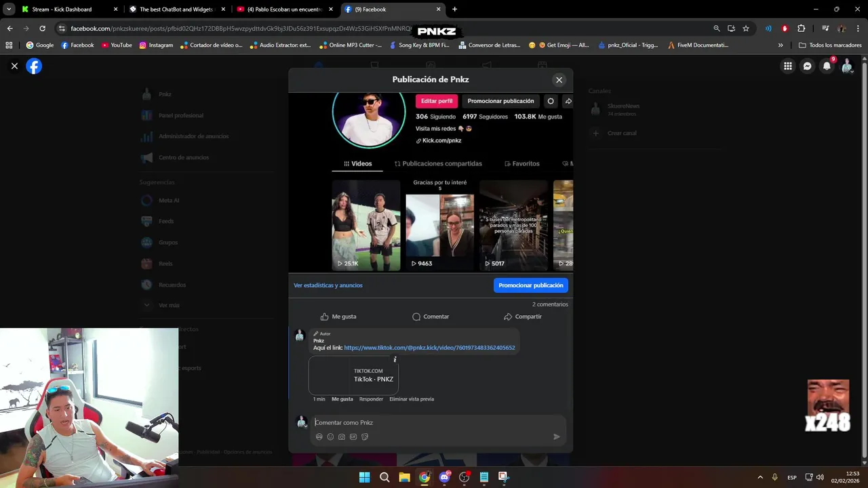Open the clock showing 12:53

coord(846,477)
